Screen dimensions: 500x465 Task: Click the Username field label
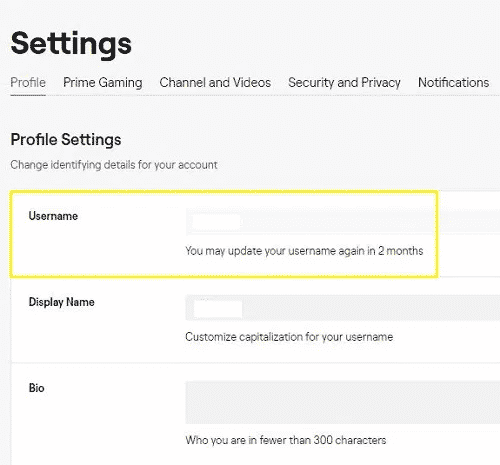point(53,216)
